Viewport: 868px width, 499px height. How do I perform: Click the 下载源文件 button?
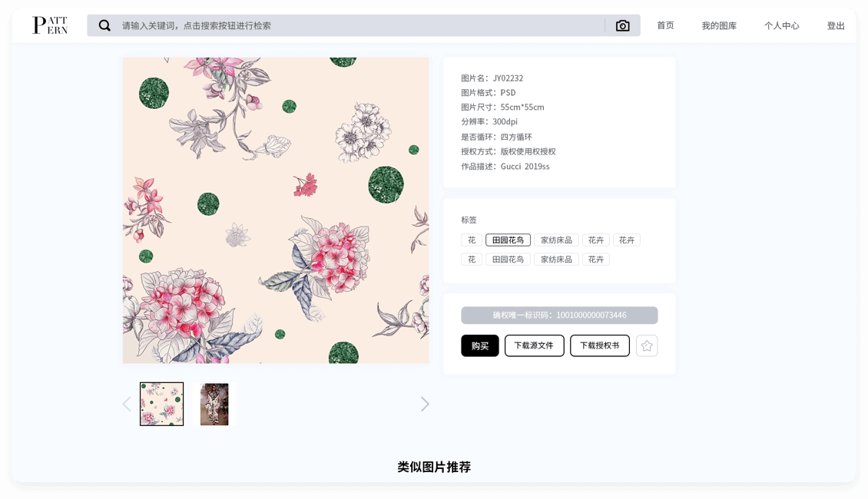pyautogui.click(x=534, y=345)
